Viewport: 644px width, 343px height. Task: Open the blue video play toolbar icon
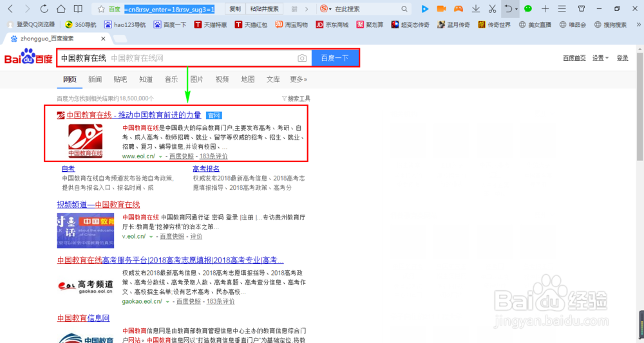pos(424,8)
